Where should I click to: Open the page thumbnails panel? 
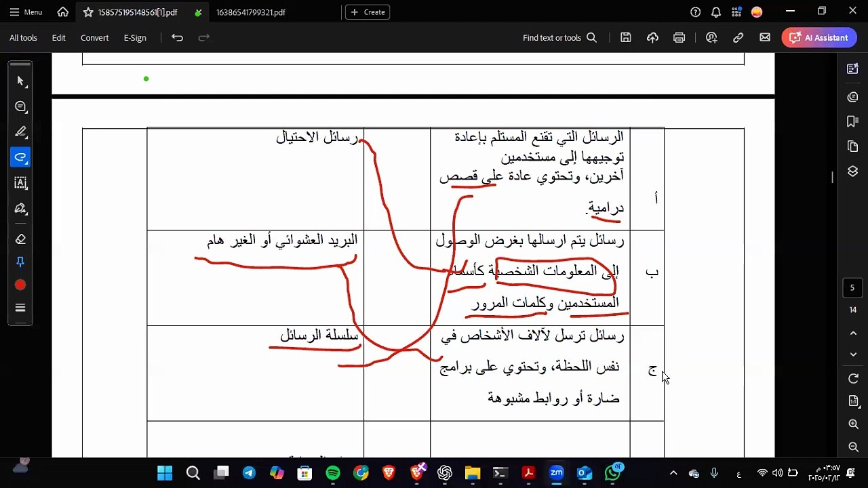852,146
